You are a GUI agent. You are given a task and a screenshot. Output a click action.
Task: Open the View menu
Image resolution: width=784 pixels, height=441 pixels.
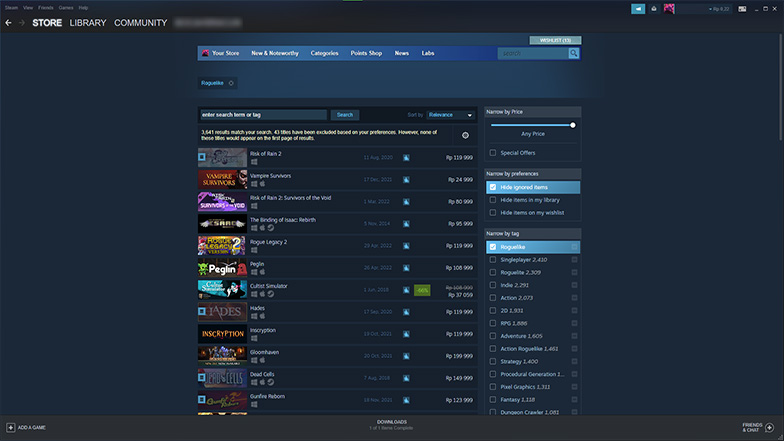pyautogui.click(x=28, y=8)
